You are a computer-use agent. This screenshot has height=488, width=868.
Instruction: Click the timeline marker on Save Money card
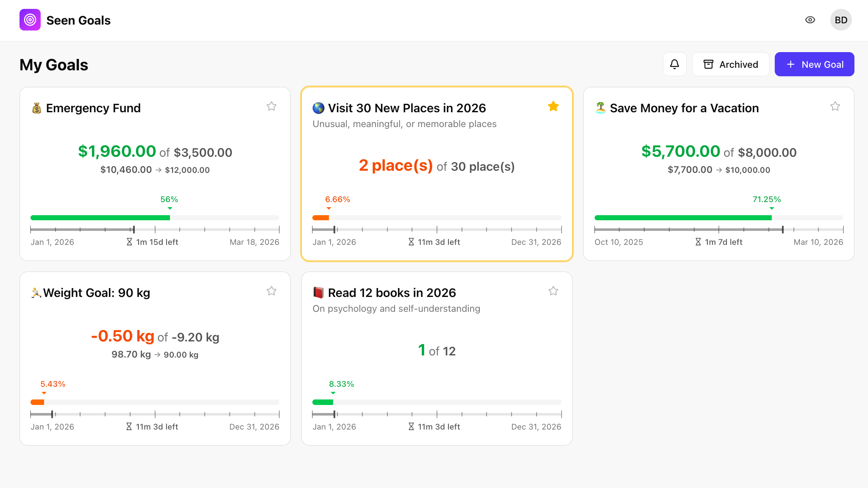(x=782, y=230)
